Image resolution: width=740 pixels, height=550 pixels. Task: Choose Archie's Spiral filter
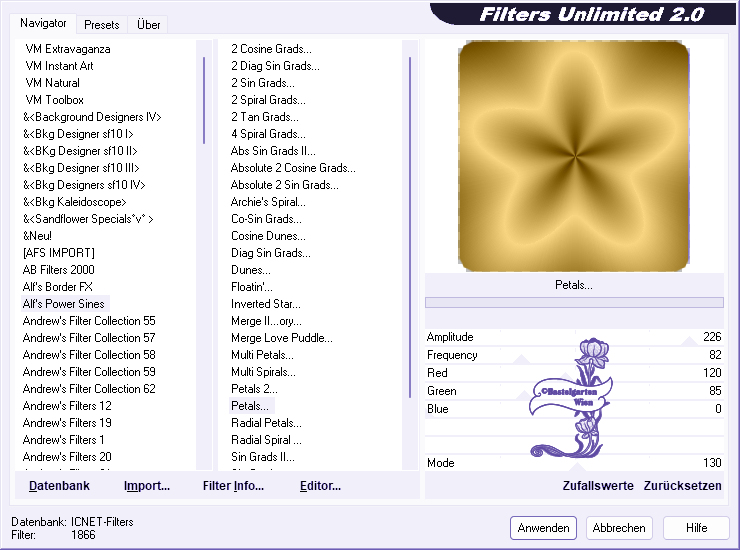(x=268, y=202)
